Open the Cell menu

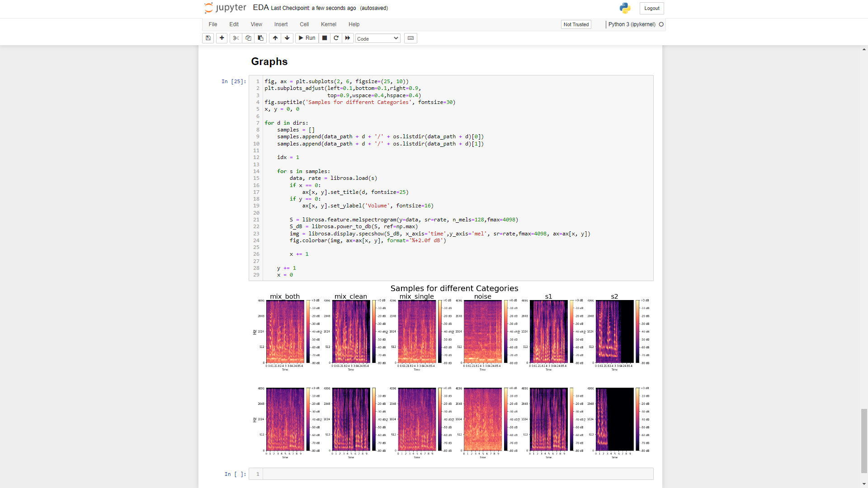[x=304, y=24]
